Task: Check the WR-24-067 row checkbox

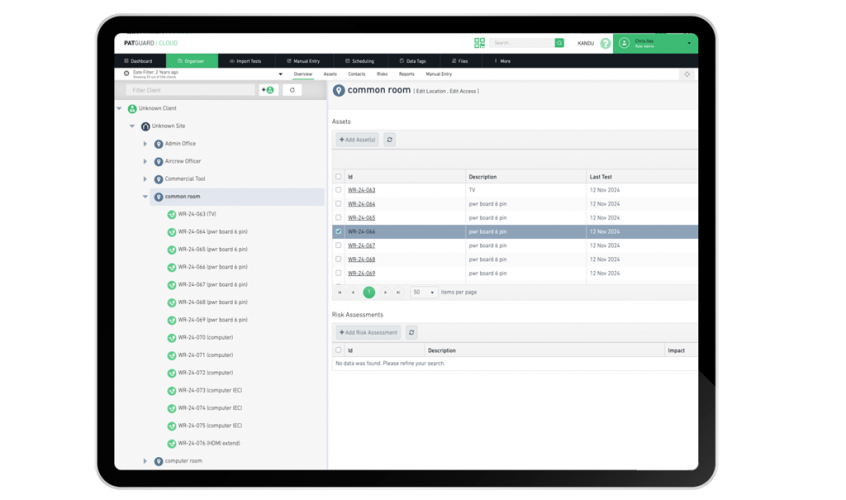Action: (x=338, y=245)
